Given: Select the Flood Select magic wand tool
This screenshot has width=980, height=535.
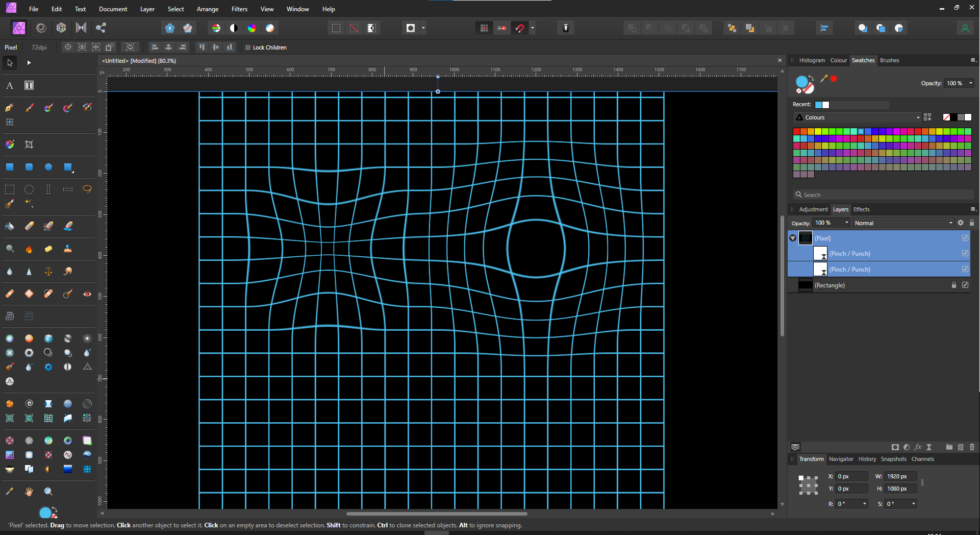Looking at the screenshot, I should coord(29,204).
